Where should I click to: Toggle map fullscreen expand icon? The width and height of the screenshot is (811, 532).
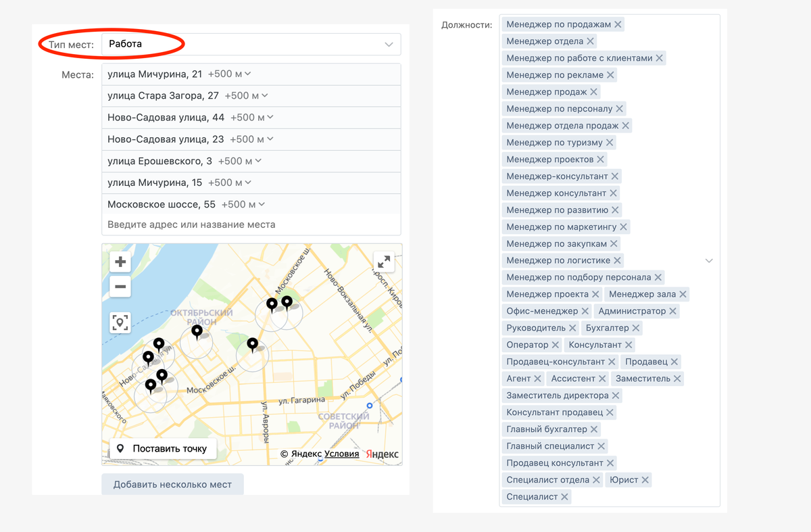point(384,261)
